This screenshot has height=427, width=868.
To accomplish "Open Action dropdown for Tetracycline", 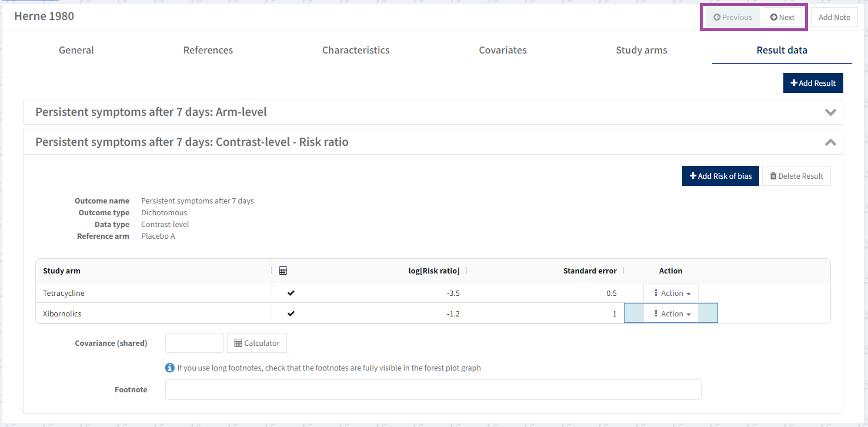I will pos(672,293).
